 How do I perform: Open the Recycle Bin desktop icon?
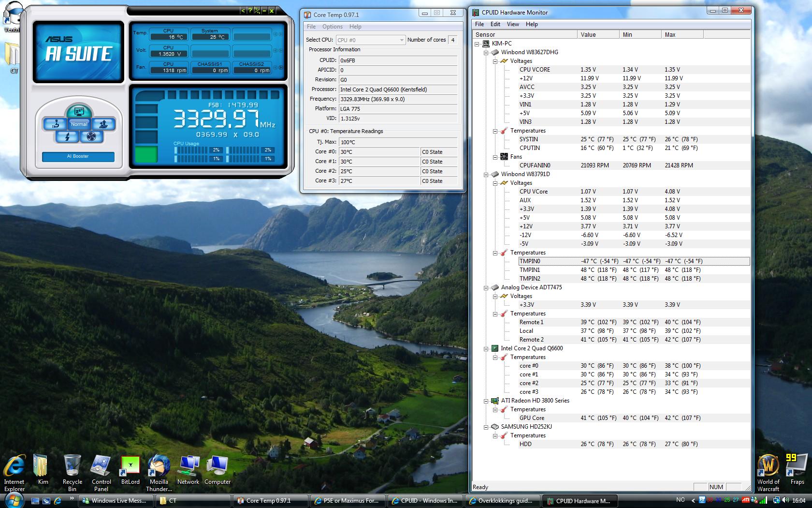[72, 473]
